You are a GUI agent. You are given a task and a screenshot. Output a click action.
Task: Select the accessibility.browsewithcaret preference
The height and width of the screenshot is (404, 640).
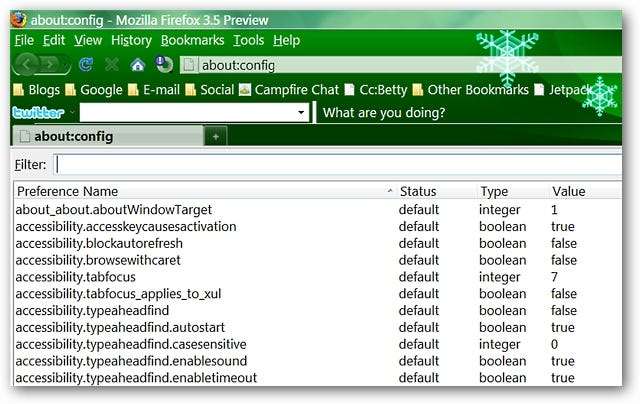click(x=98, y=260)
